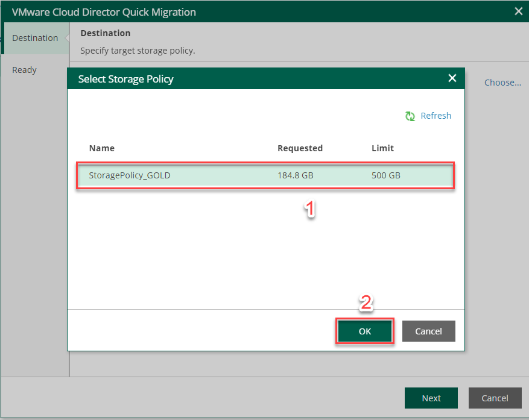Close the Select Storage Policy dialog
529x420 pixels.
(x=452, y=78)
